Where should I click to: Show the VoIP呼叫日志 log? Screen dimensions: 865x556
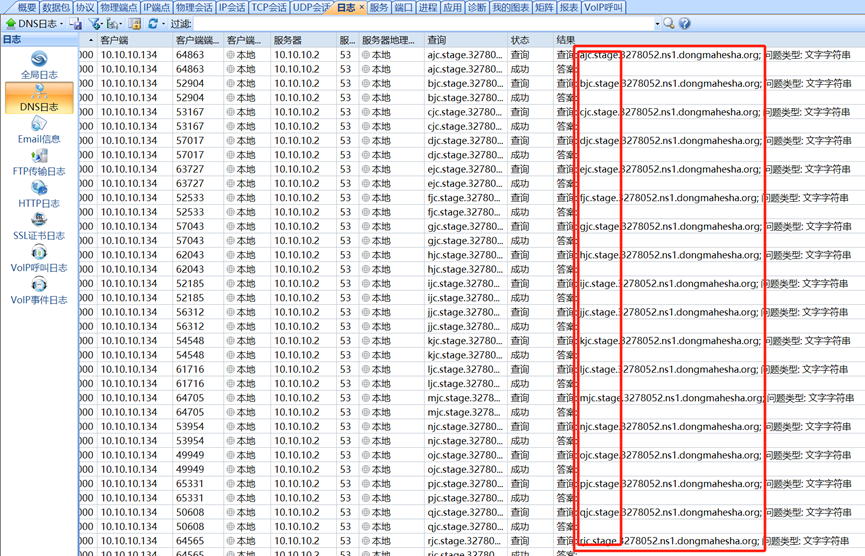[x=39, y=258]
